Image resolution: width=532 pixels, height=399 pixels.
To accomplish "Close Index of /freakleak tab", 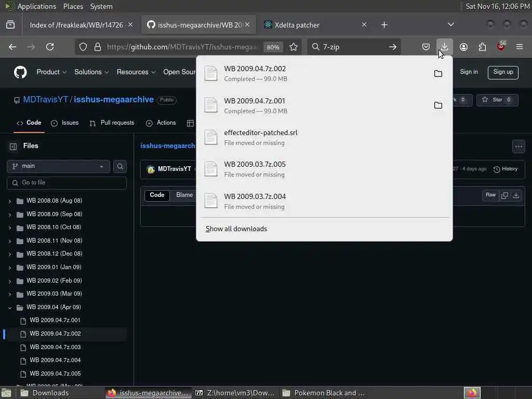I will pyautogui.click(x=130, y=25).
